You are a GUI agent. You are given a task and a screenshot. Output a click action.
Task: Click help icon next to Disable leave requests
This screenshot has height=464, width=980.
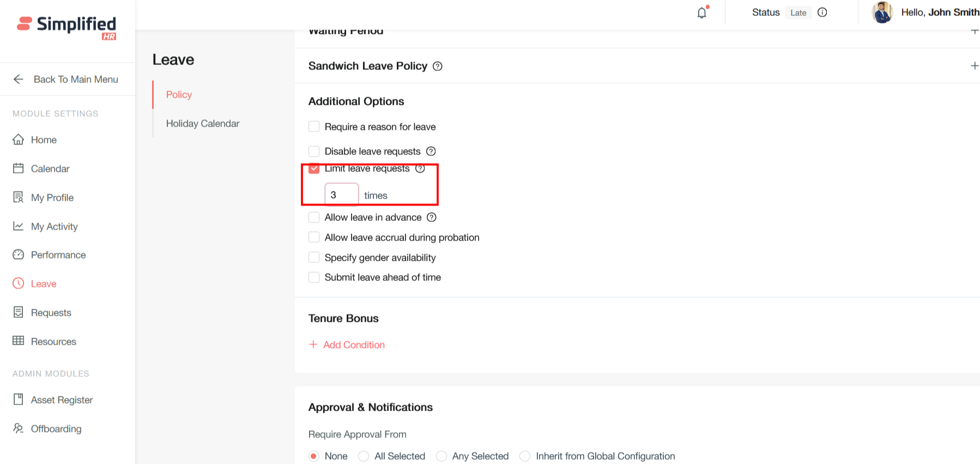pyautogui.click(x=431, y=151)
